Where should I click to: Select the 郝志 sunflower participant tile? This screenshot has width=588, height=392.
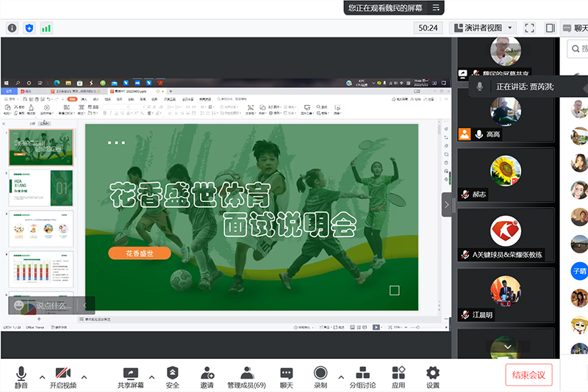pyautogui.click(x=506, y=175)
